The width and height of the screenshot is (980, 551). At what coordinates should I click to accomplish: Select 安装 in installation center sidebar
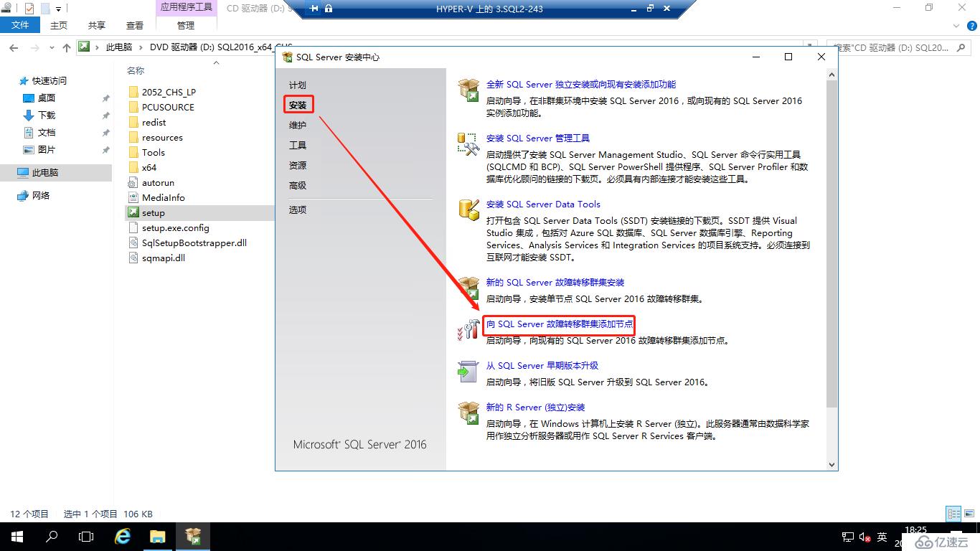pyautogui.click(x=298, y=105)
